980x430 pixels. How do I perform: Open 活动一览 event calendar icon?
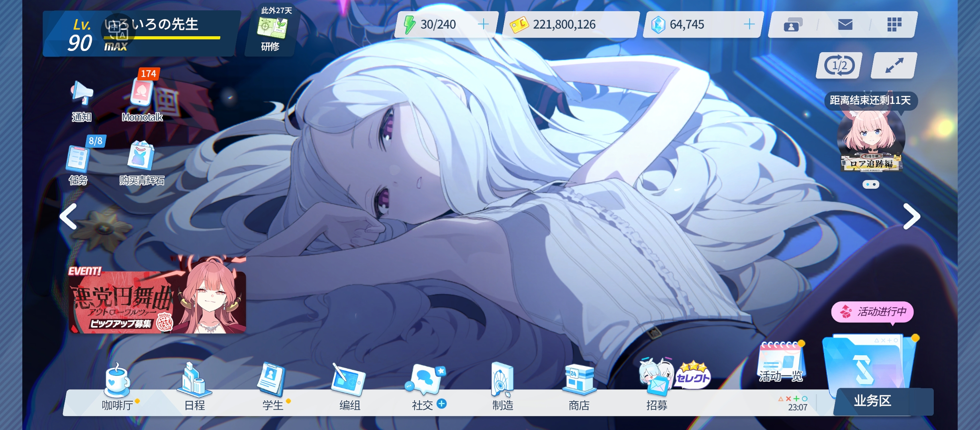782,362
